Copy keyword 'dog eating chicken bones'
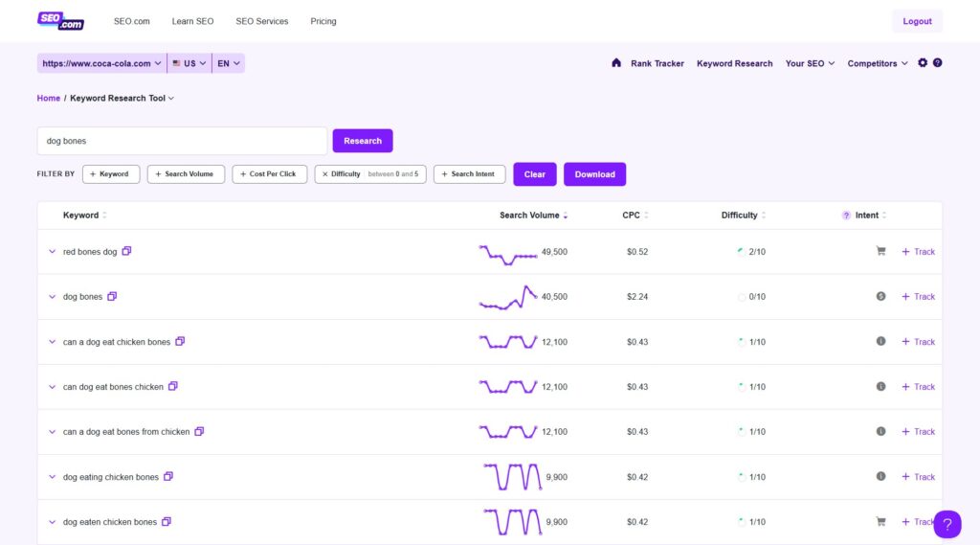Image resolution: width=980 pixels, height=545 pixels. tap(168, 476)
